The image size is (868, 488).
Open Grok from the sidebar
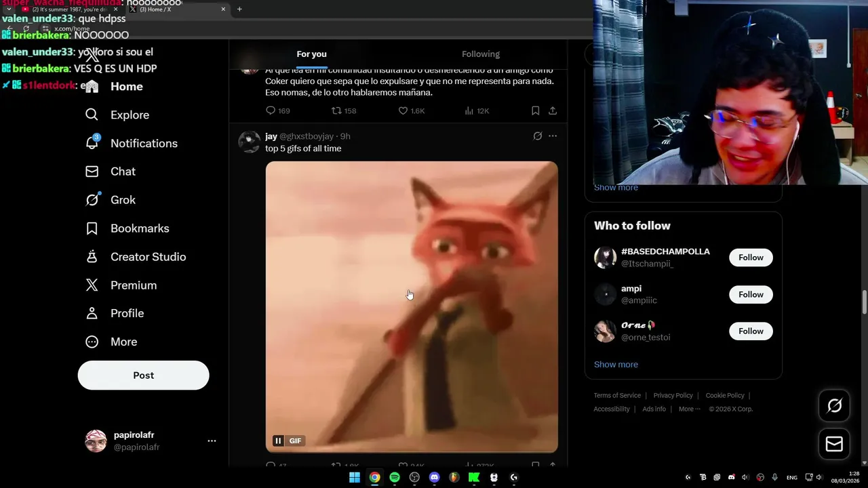tap(110, 201)
